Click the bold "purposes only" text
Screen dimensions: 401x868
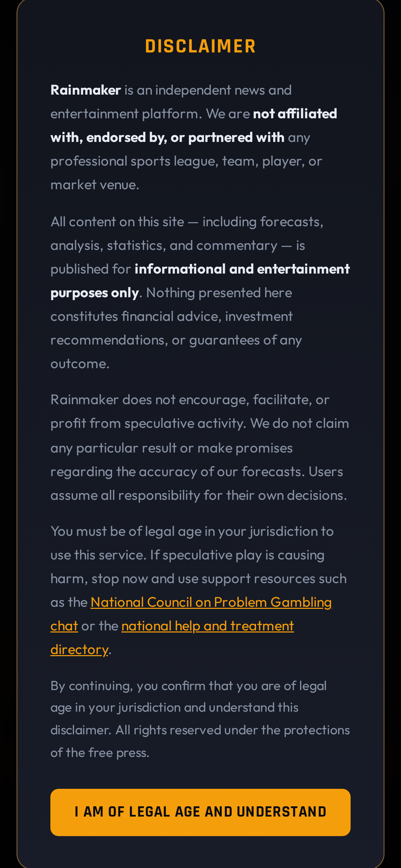pos(95,293)
